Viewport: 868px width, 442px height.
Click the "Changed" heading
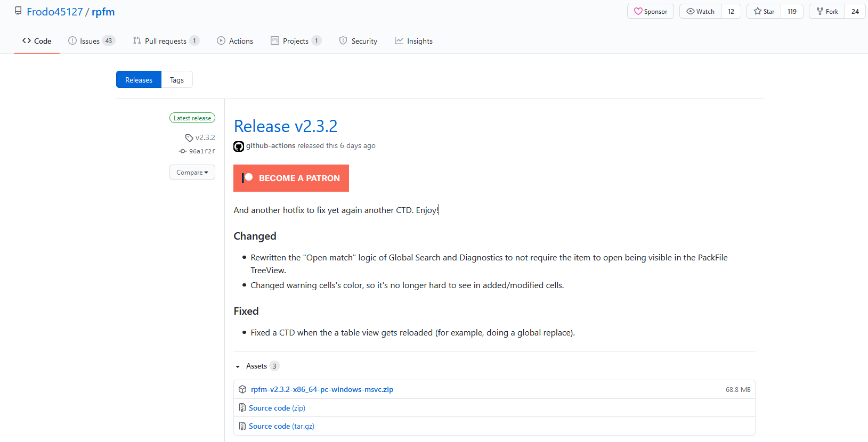pos(255,236)
